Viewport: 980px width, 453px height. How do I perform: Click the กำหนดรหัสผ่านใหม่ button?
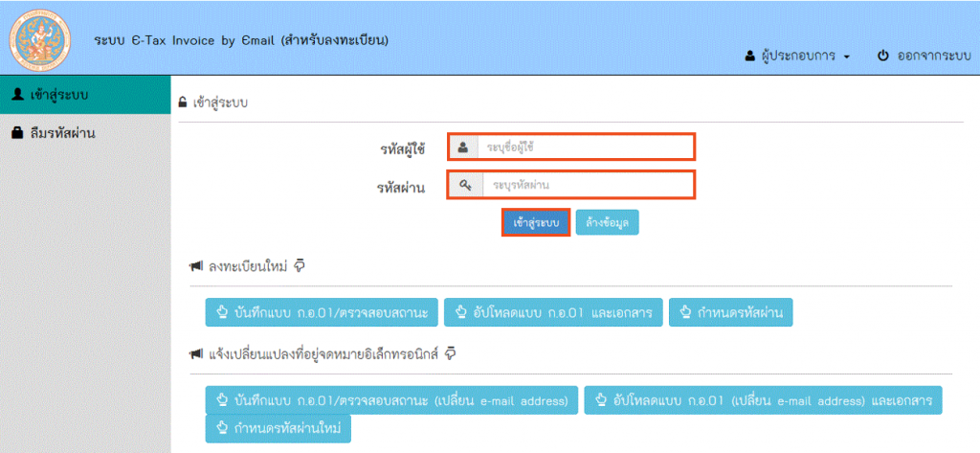pos(278,429)
